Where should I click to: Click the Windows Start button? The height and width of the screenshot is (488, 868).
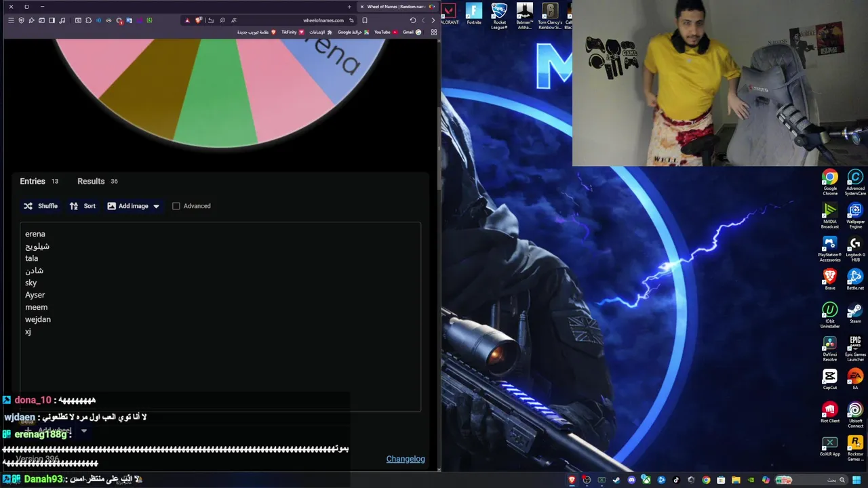click(x=856, y=480)
